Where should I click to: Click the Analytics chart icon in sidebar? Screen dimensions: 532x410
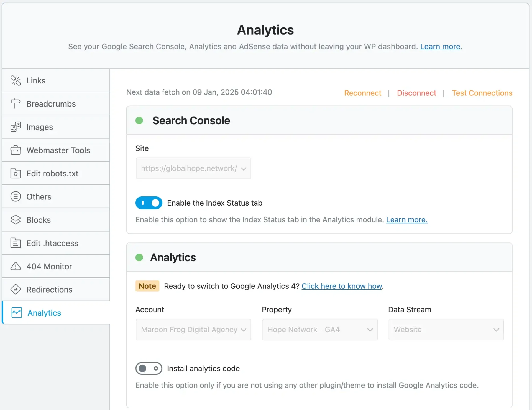pyautogui.click(x=17, y=313)
